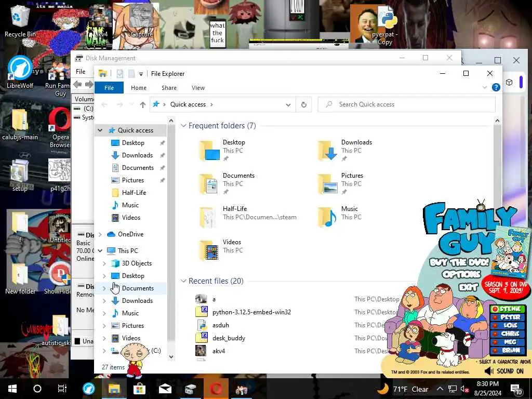Open Recycle Bin desktop icon
This screenshot has height=399, width=532.
tap(20, 20)
